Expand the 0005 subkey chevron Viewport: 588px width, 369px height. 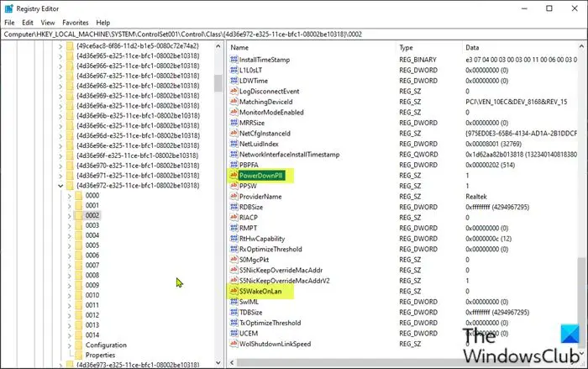pos(70,245)
